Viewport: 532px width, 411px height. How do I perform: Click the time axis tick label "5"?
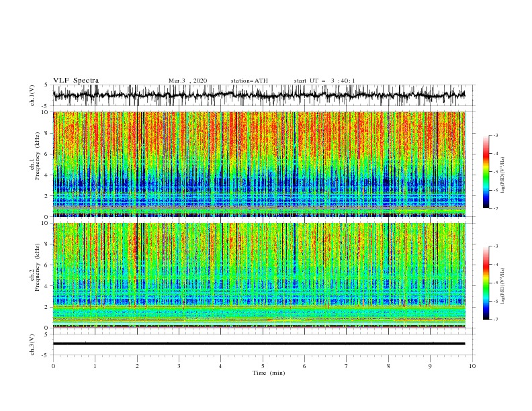click(x=263, y=366)
